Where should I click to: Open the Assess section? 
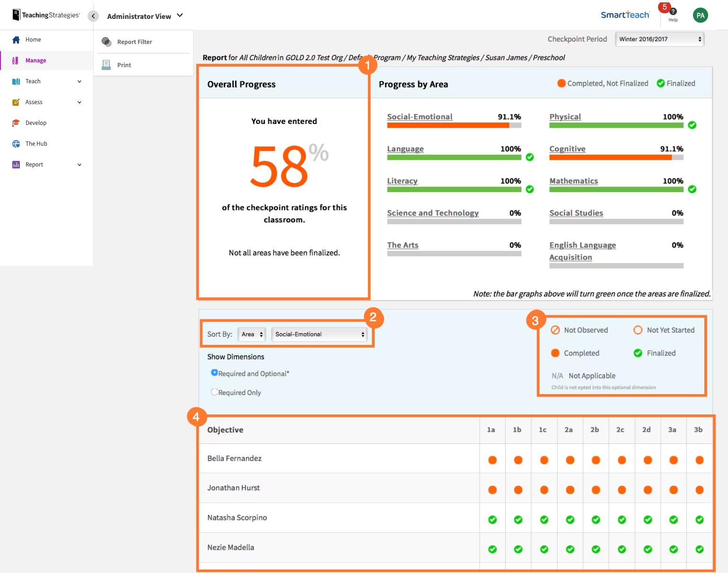pyautogui.click(x=16, y=102)
